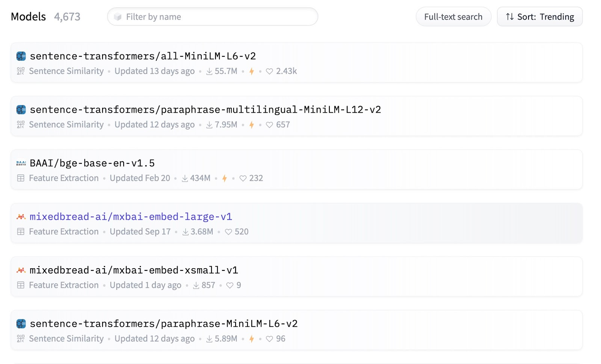Click the Models heading

28,17
